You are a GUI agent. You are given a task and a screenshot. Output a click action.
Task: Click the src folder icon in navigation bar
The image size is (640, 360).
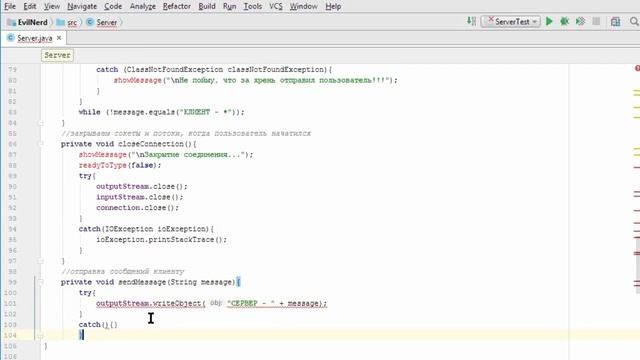60,22
